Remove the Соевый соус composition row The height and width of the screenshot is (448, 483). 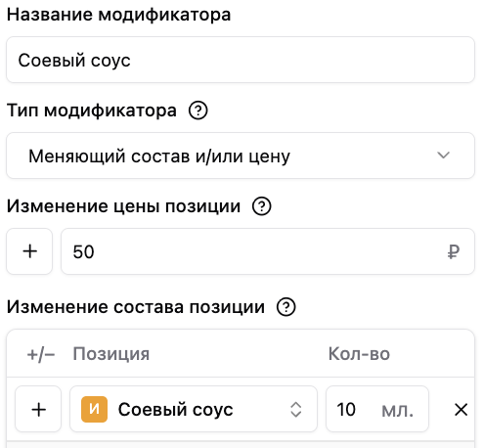click(x=461, y=410)
